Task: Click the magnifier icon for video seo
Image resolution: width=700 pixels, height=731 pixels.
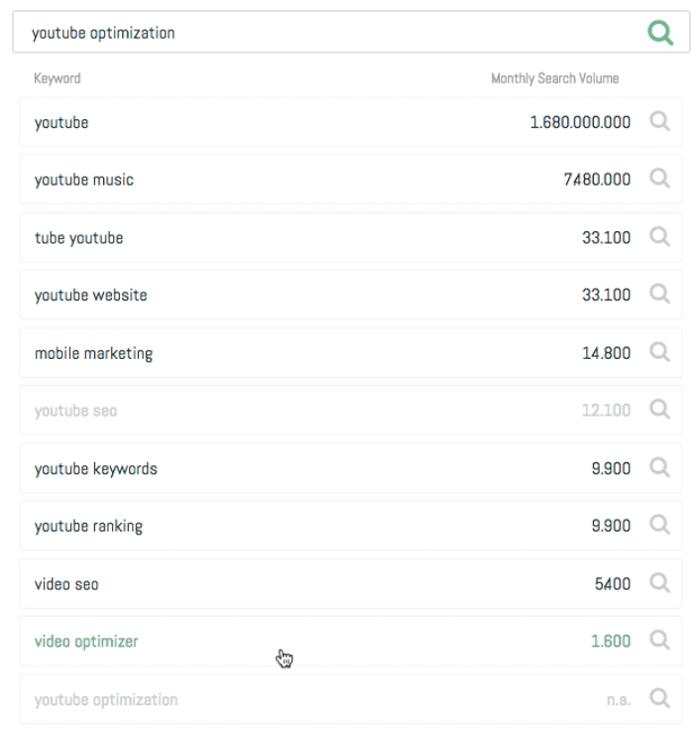Action: tap(660, 583)
